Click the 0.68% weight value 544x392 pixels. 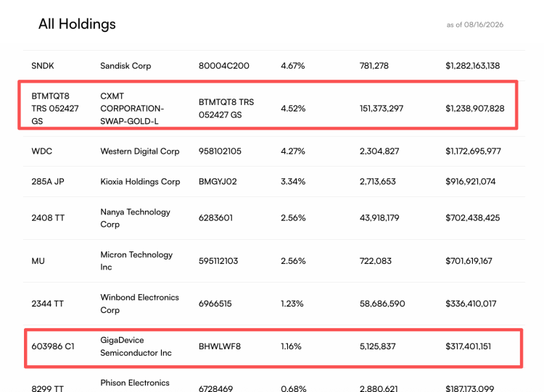pyautogui.click(x=294, y=388)
